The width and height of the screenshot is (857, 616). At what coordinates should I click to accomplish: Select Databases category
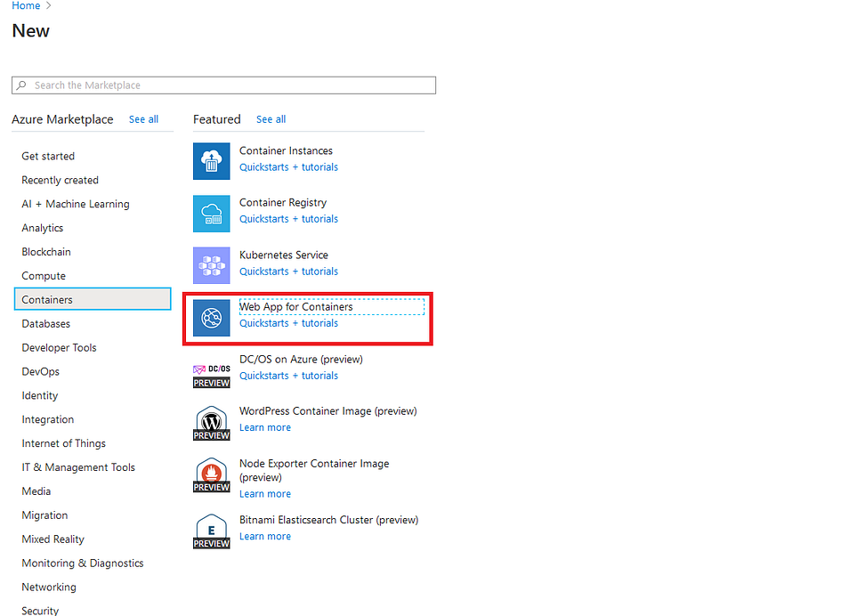click(46, 323)
